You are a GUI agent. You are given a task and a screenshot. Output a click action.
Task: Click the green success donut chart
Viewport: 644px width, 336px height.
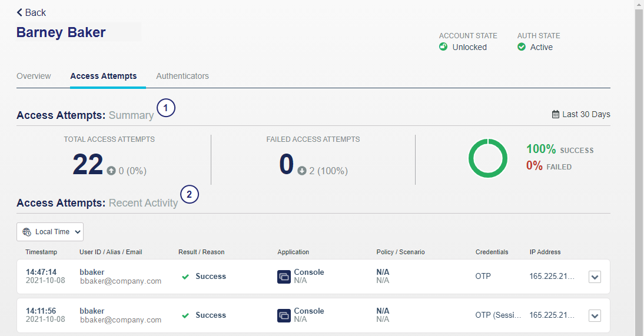point(487,158)
